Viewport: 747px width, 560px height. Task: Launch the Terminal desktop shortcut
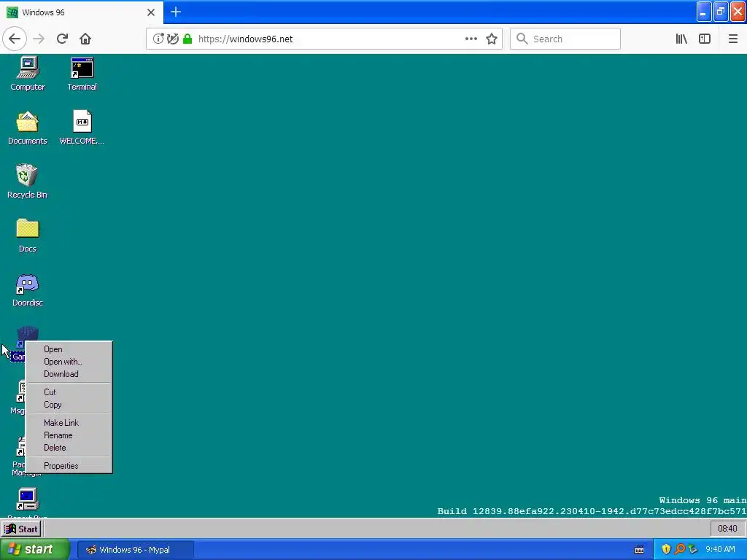(x=82, y=74)
